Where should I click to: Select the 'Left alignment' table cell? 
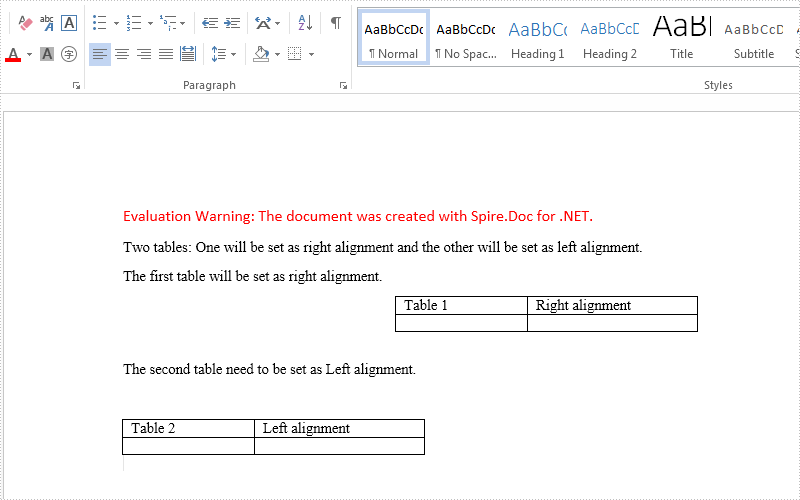339,429
